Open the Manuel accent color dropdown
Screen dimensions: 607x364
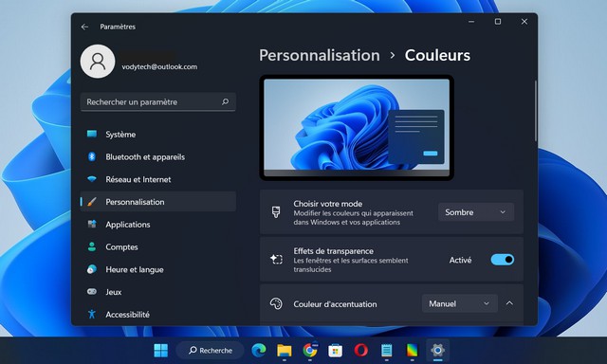point(459,303)
